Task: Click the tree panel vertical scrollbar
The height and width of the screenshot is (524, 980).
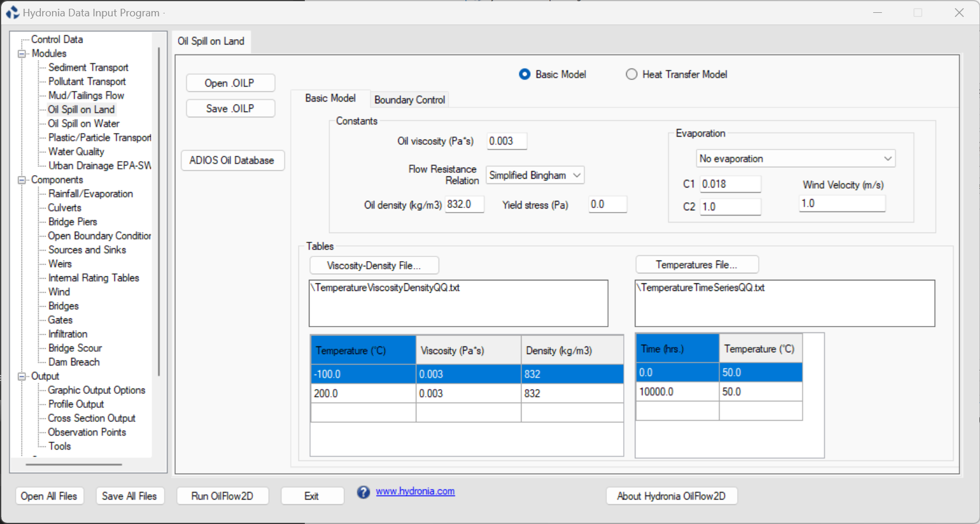Action: [x=158, y=210]
